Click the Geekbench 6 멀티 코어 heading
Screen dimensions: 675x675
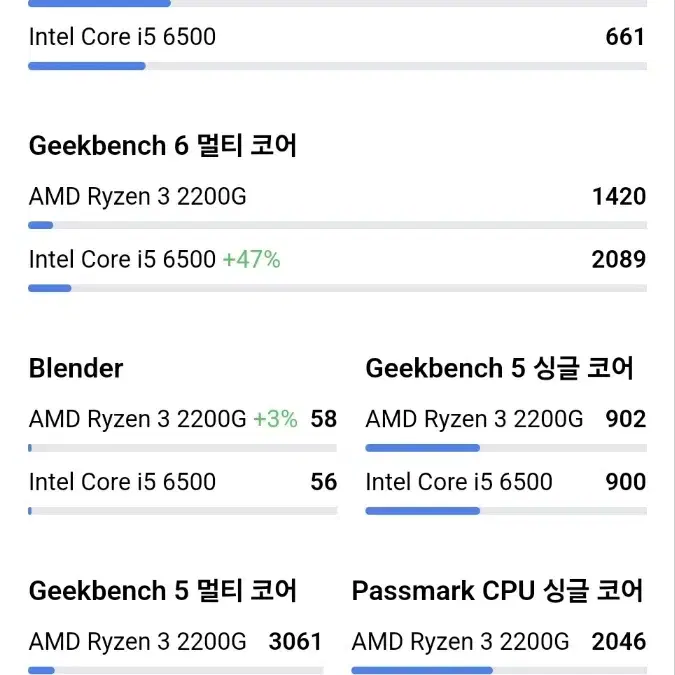(x=163, y=146)
